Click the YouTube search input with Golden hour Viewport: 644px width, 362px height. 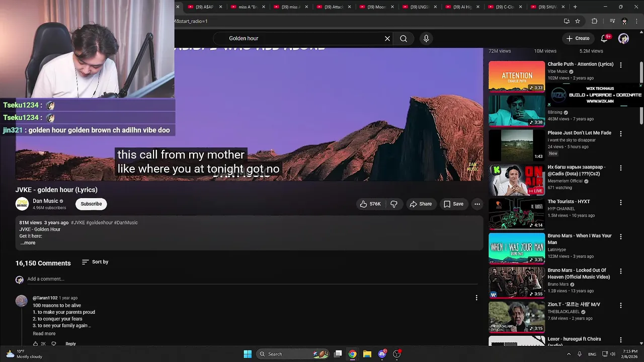point(302,38)
